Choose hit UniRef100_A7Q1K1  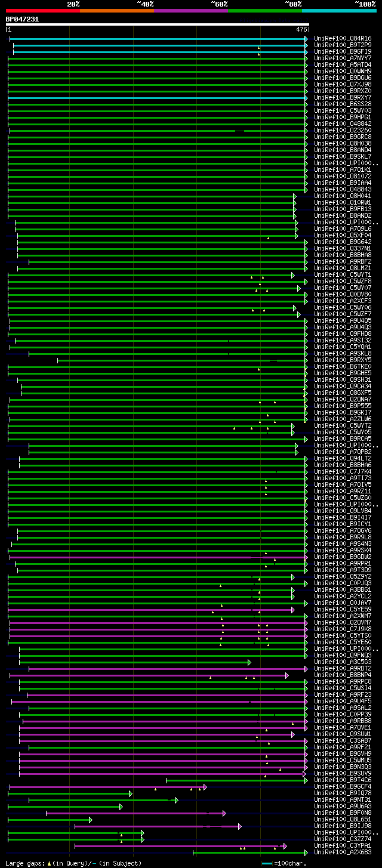pyautogui.click(x=343, y=169)
